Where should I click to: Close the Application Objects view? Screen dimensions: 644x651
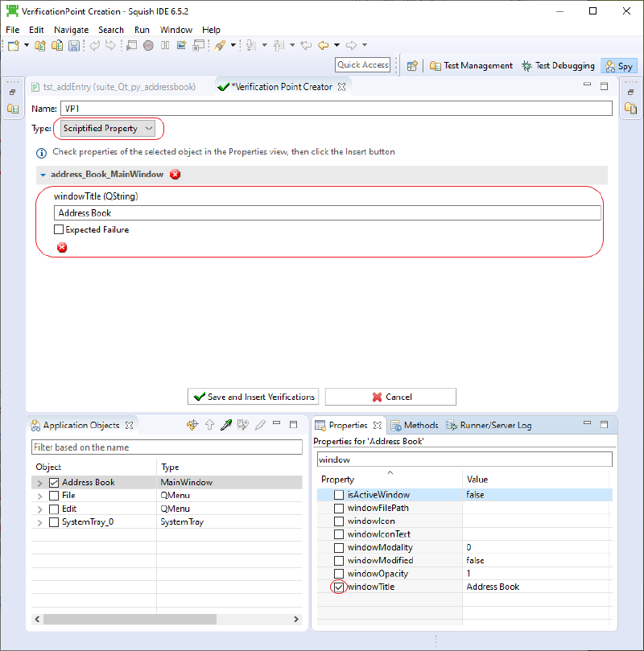130,425
